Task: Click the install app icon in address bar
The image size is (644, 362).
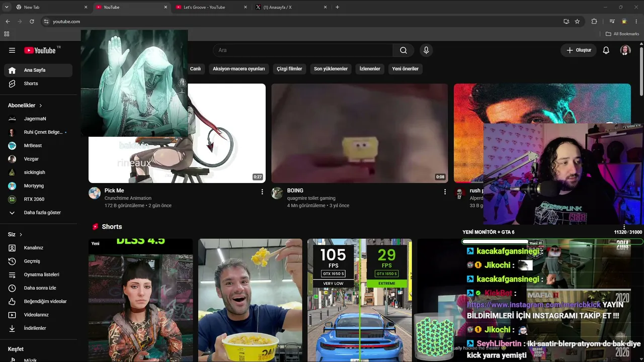Action: pos(566,22)
